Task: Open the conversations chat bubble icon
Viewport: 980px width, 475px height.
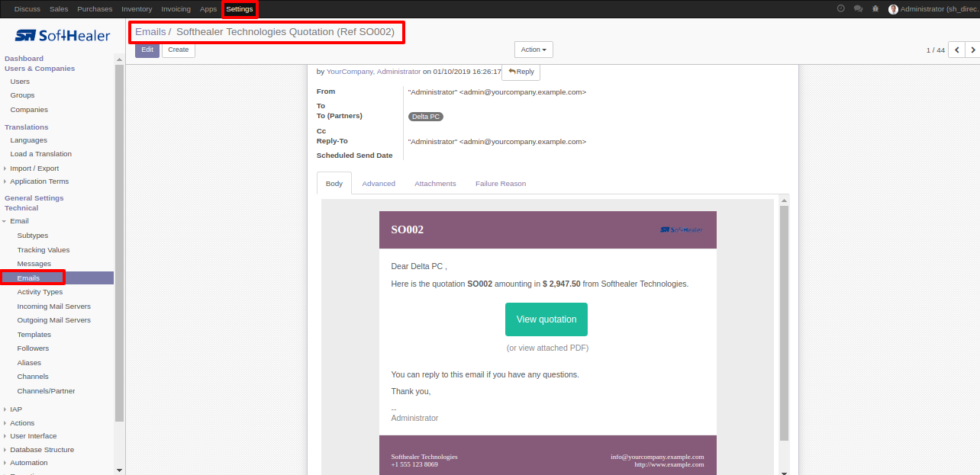Action: click(x=858, y=9)
